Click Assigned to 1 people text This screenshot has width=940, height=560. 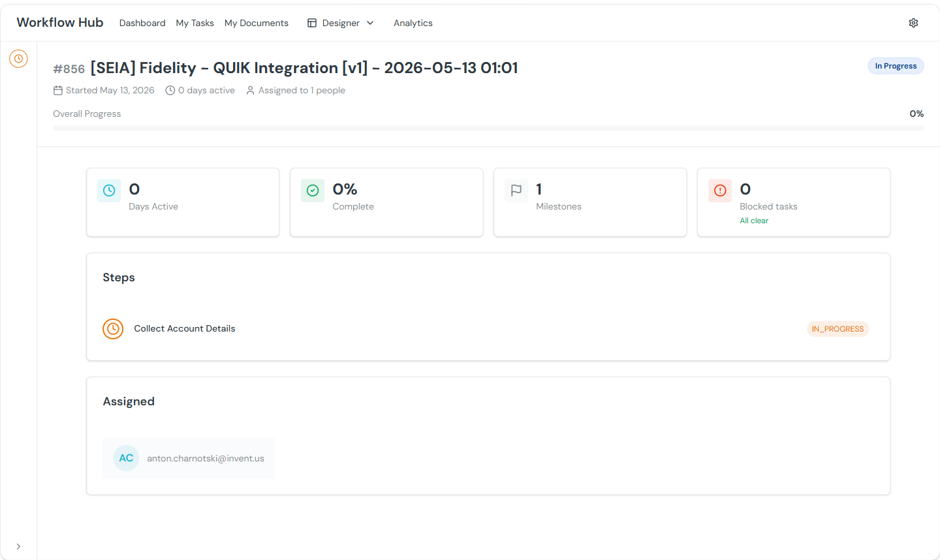[302, 91]
